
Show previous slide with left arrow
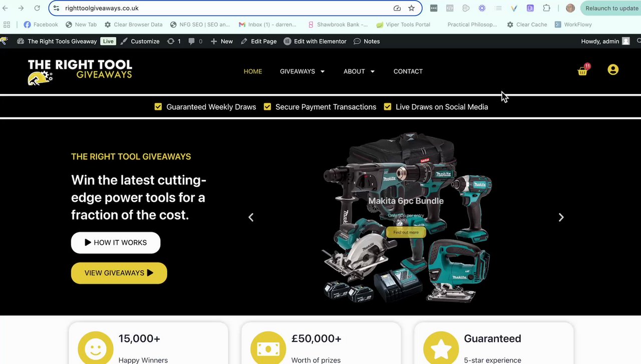click(251, 217)
